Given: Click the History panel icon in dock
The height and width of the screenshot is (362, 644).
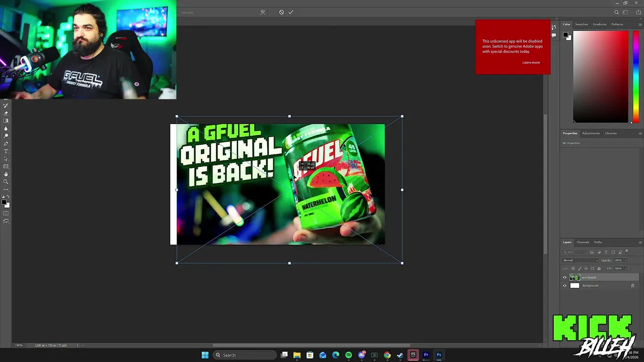Looking at the screenshot, I should 554,27.
